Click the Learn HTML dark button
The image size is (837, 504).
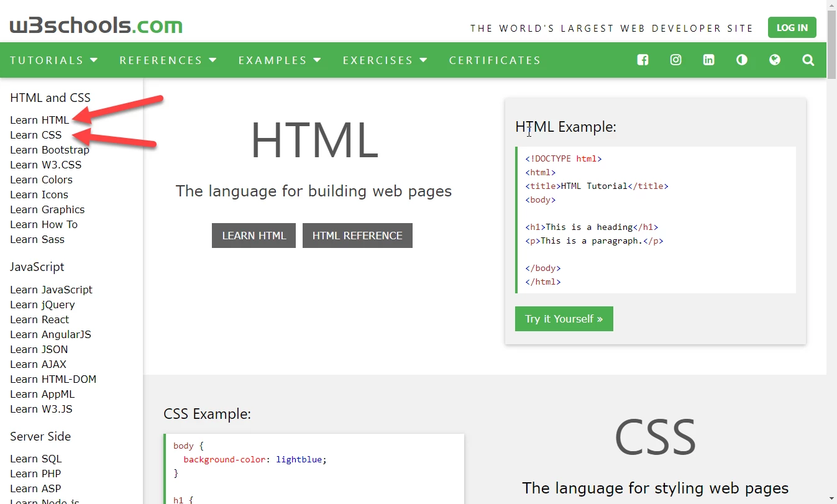coord(254,236)
